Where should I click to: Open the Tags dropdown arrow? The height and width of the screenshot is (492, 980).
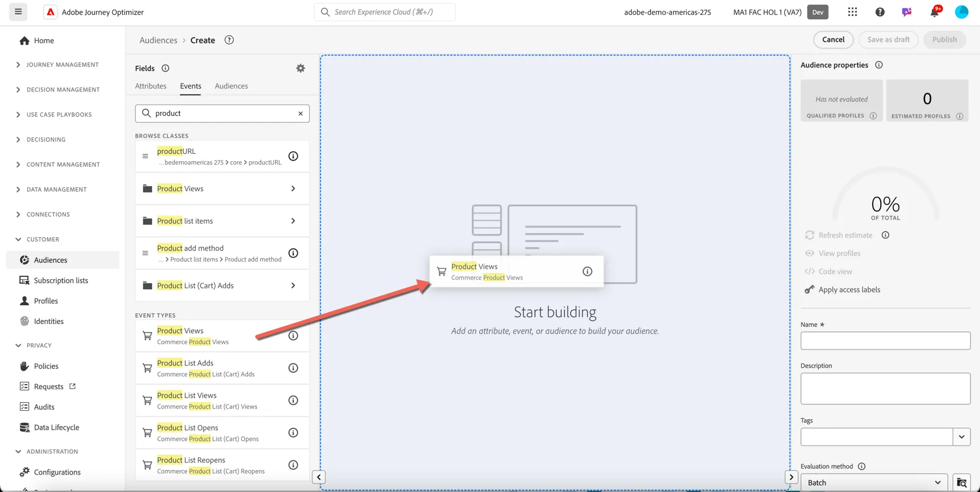(x=961, y=437)
